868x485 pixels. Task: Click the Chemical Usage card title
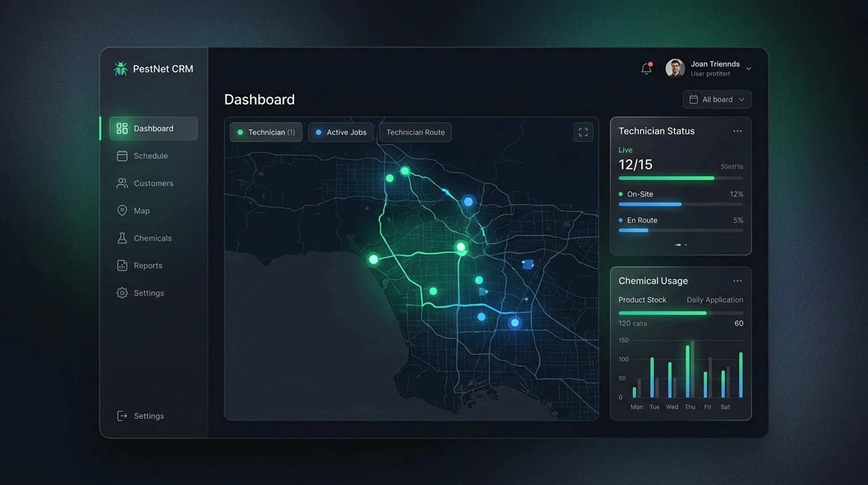[653, 281]
